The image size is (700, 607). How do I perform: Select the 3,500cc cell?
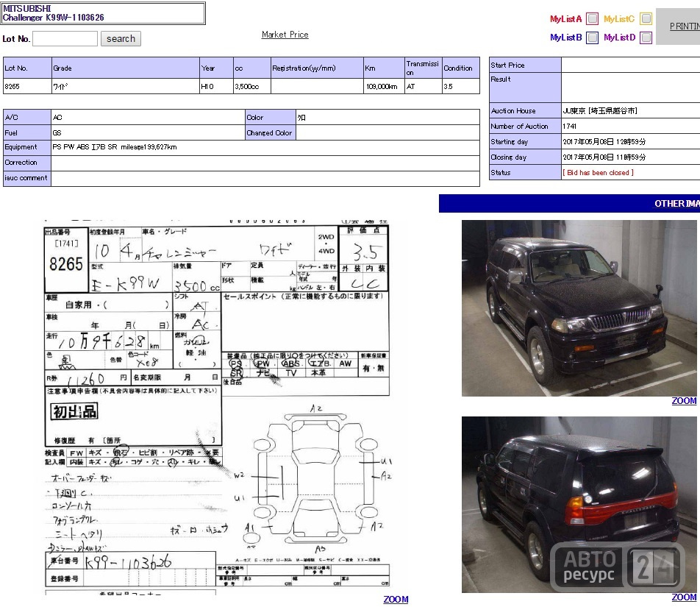coord(251,87)
